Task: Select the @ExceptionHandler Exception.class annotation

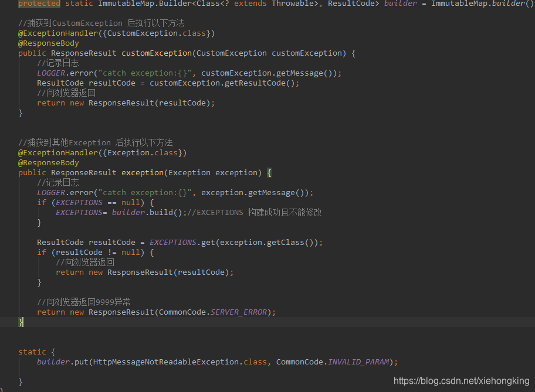Action: click(103, 152)
